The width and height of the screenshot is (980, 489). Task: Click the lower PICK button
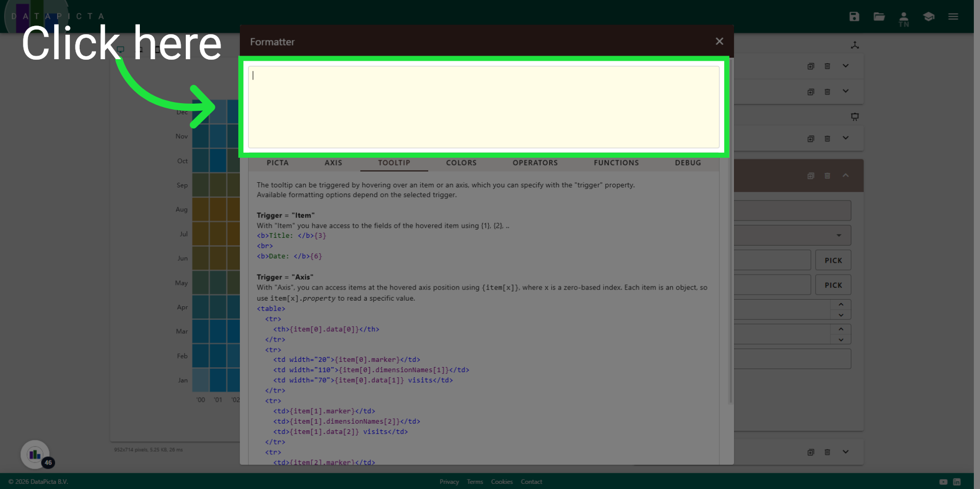click(x=833, y=285)
